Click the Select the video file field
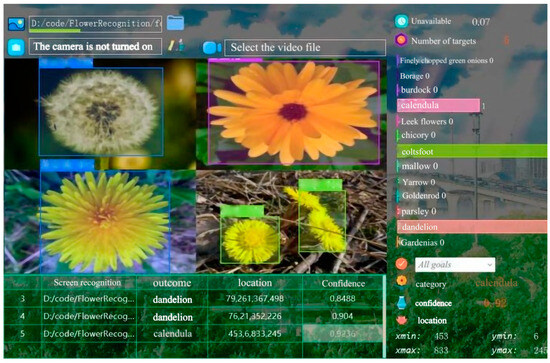This screenshot has width=550, height=363. tap(305, 47)
